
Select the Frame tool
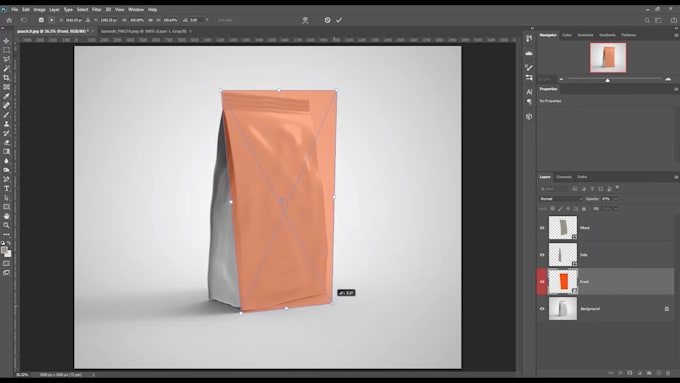pos(6,87)
